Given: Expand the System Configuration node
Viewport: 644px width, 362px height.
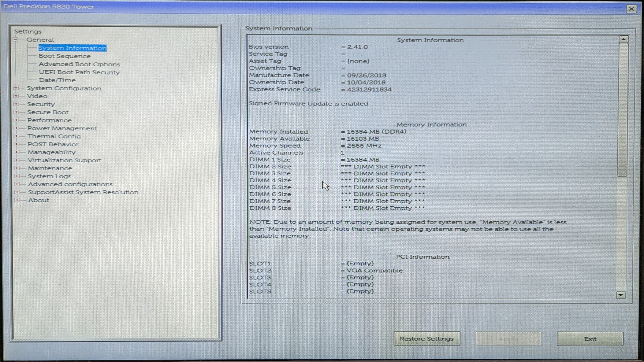Looking at the screenshot, I should coord(16,88).
